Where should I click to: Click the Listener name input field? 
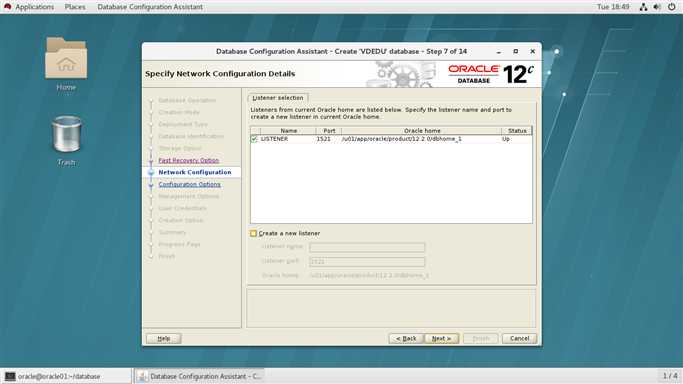tap(367, 247)
